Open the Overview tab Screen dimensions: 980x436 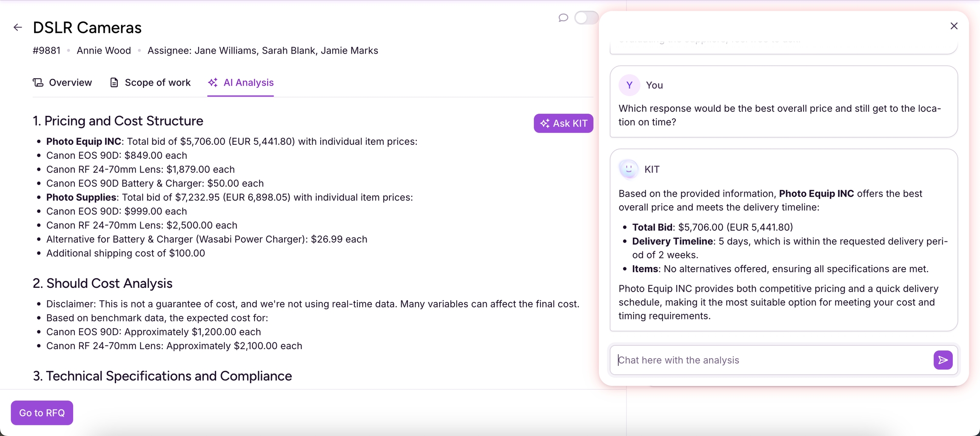[63, 83]
